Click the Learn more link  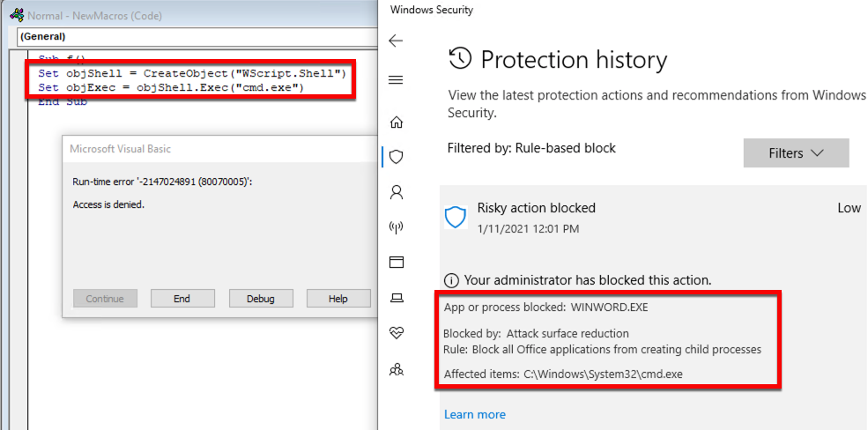[x=474, y=414]
